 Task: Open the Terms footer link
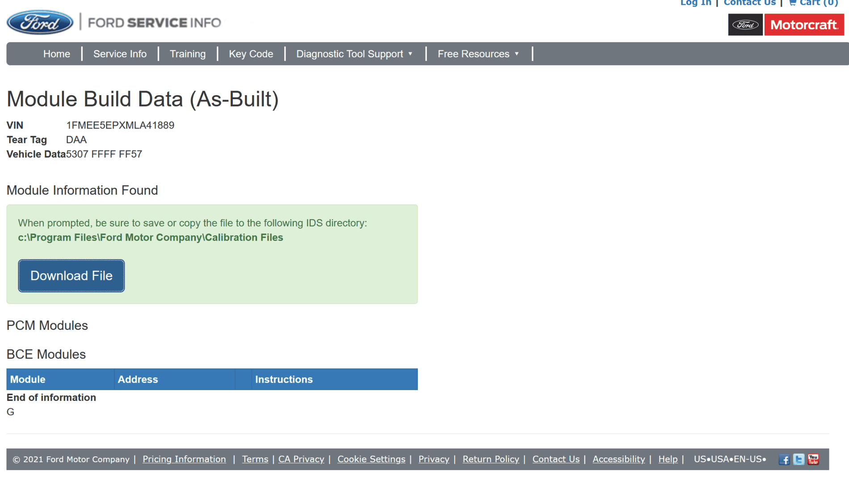pos(255,459)
